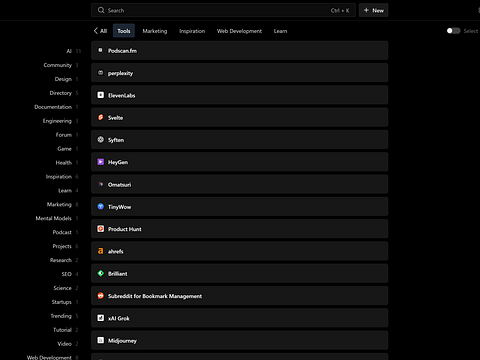
Task: Select Inspiration tag in sidebar
Action: point(59,177)
